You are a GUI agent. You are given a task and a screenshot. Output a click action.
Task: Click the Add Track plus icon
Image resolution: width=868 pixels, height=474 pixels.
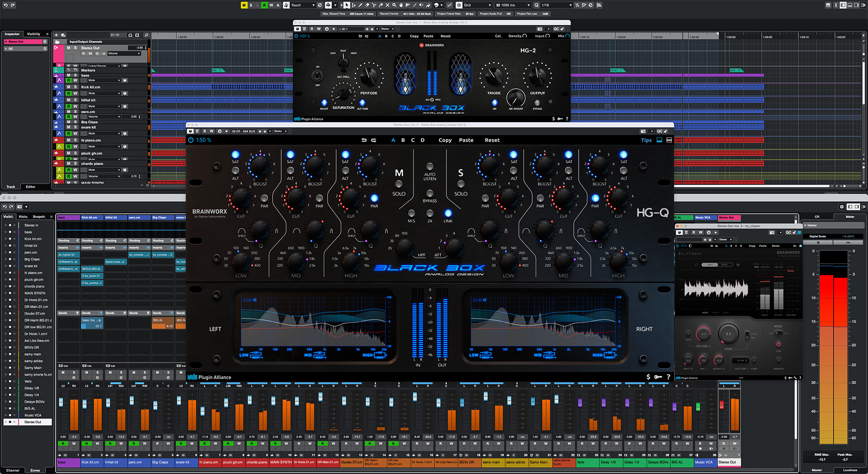tap(57, 35)
